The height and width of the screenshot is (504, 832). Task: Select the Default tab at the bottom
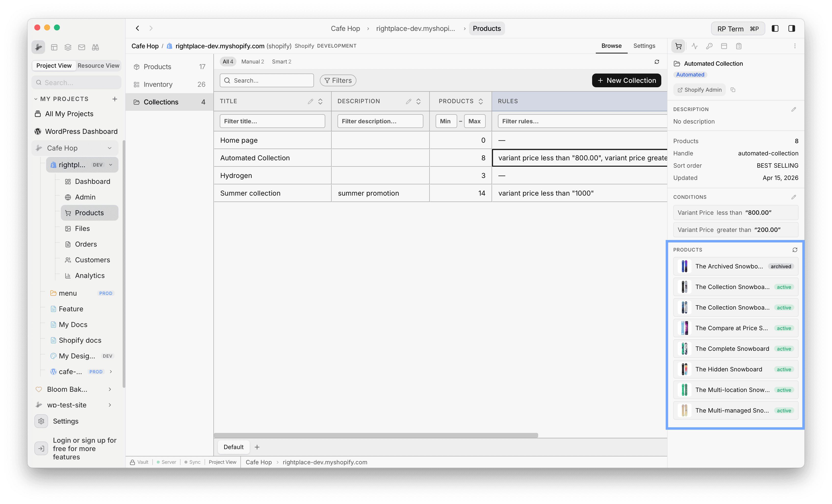pos(233,447)
